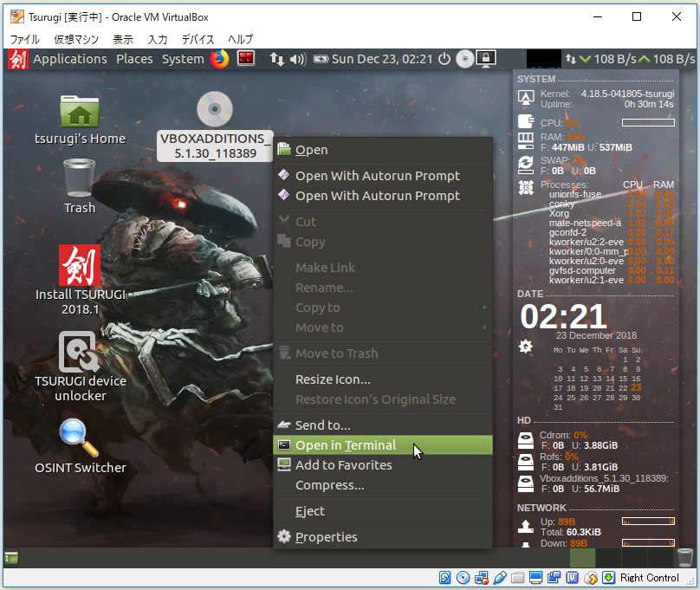Screen dimensions: 700x590
Task: Choose Send to... in context menu
Action: tap(383, 425)
